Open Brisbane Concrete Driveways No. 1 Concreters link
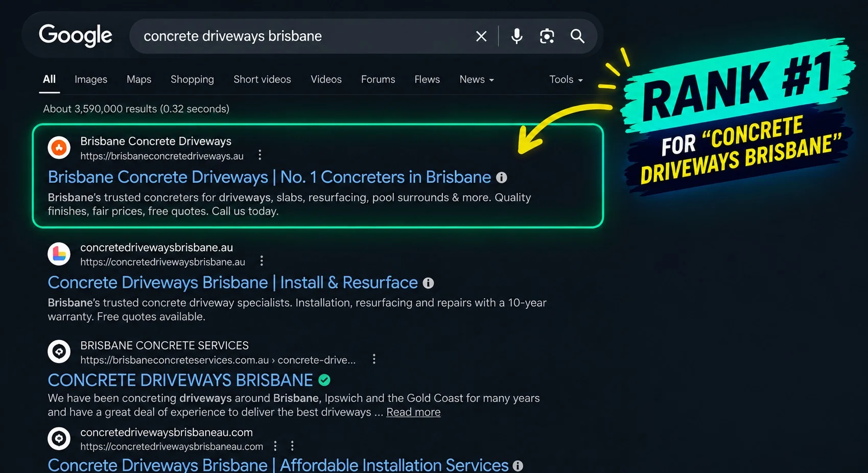The height and width of the screenshot is (473, 868). [x=269, y=177]
